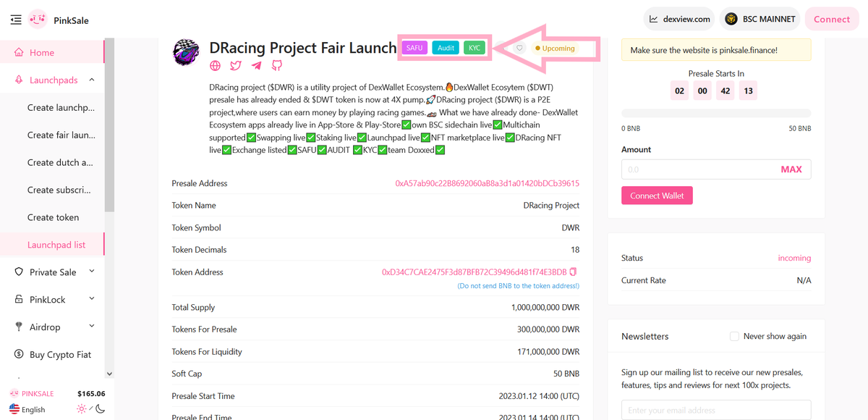Click the Launchpads rocket icon
The image size is (868, 420).
click(x=19, y=80)
